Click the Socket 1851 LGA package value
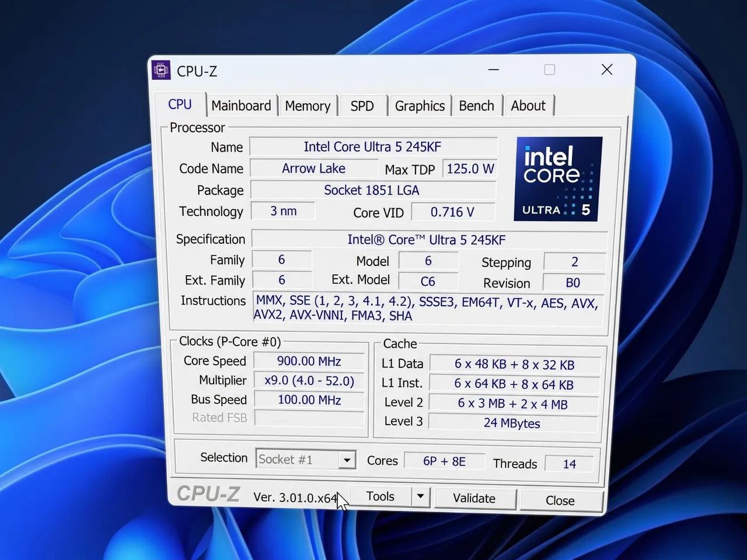The image size is (747, 560). pyautogui.click(x=372, y=190)
